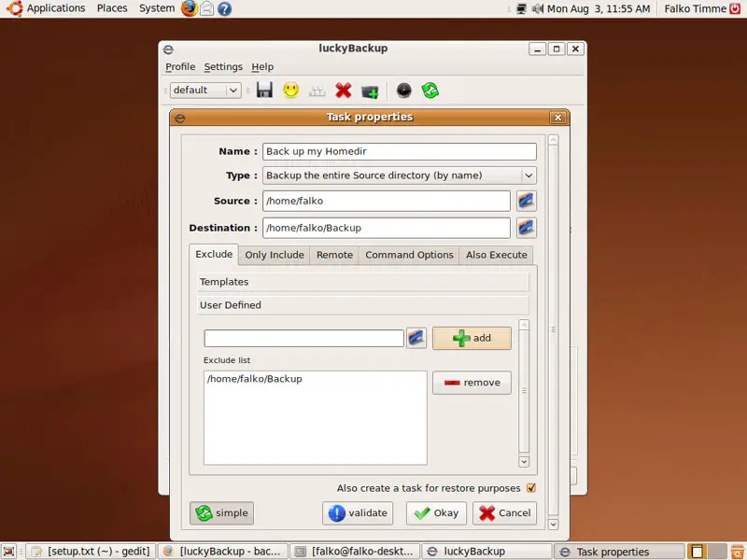747x560 pixels.
Task: Browse for Destination directory folder icon
Action: point(527,228)
